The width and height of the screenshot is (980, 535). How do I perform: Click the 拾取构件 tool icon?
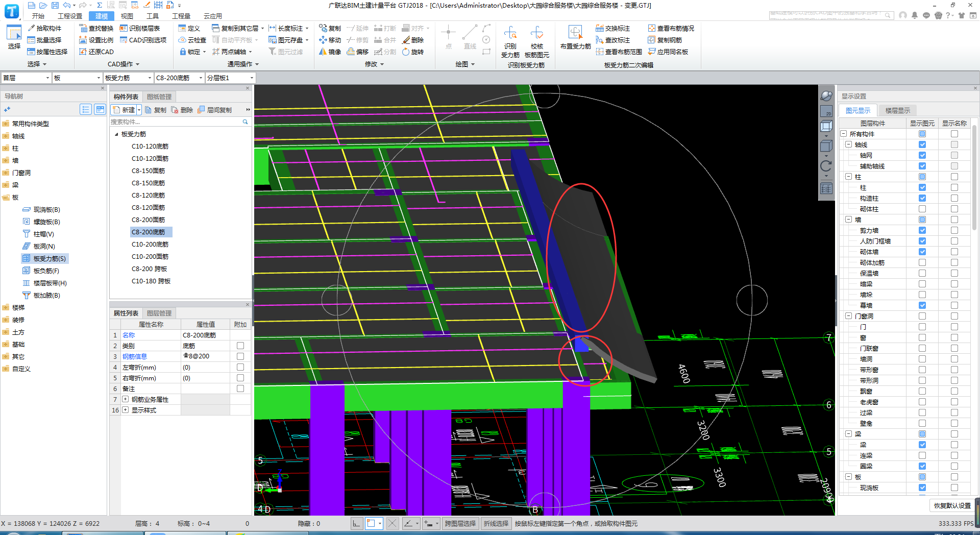[31, 28]
